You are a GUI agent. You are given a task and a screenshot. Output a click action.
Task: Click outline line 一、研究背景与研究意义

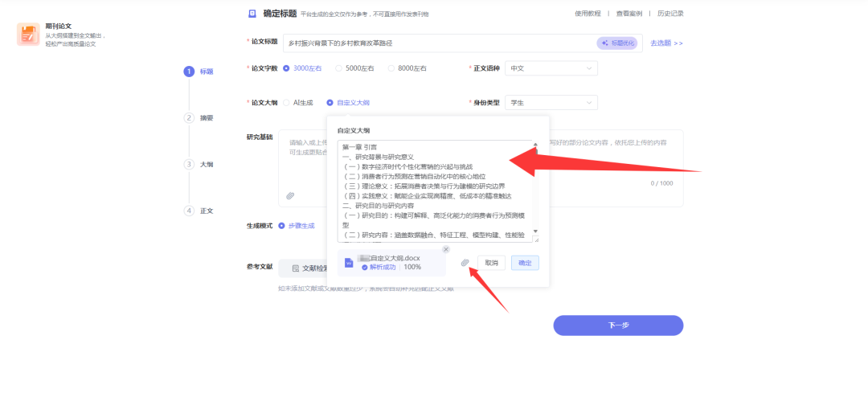pyautogui.click(x=378, y=157)
